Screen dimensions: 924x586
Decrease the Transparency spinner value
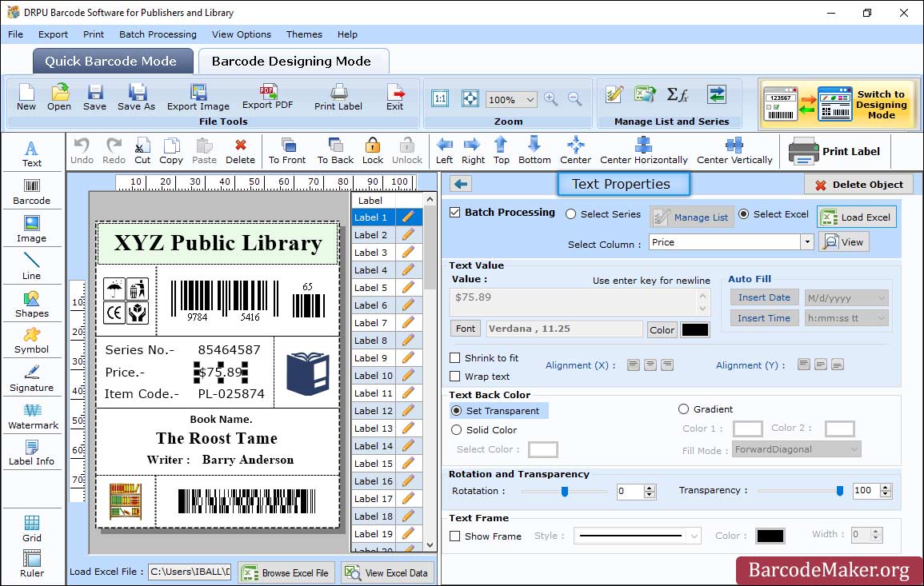[885, 494]
